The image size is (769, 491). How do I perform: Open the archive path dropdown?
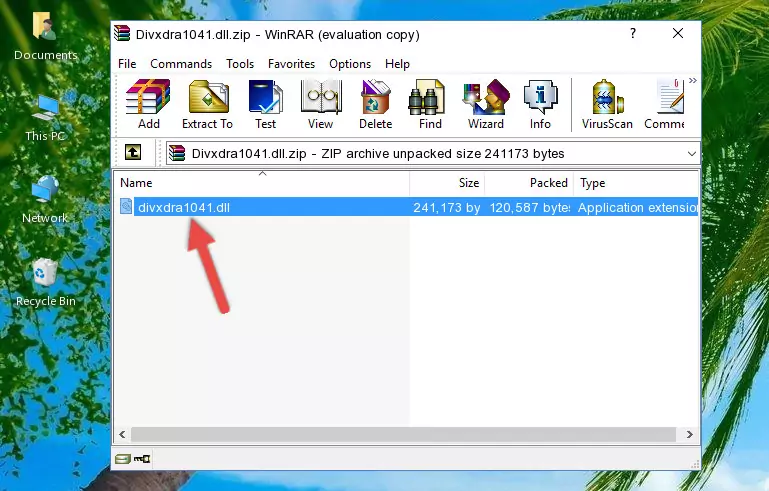tap(692, 154)
